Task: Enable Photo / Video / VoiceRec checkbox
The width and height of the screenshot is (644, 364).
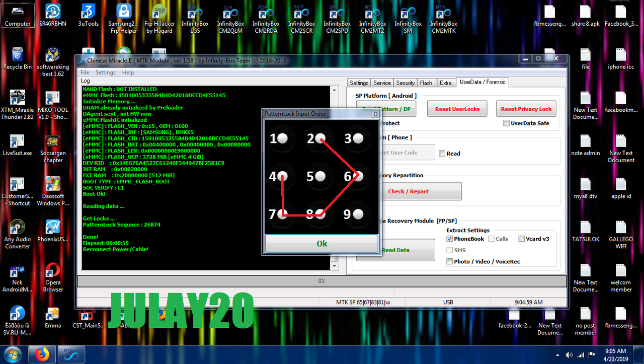Action: click(x=450, y=261)
